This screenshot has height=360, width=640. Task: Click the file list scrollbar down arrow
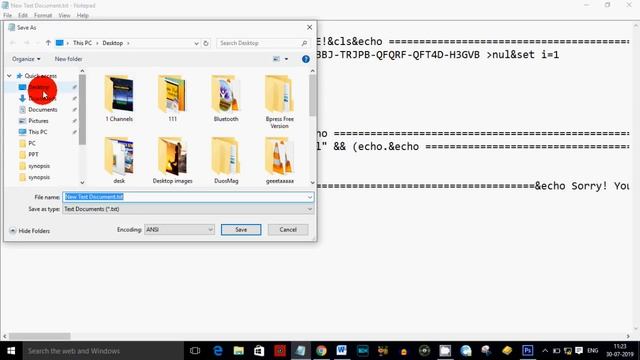coord(313,182)
